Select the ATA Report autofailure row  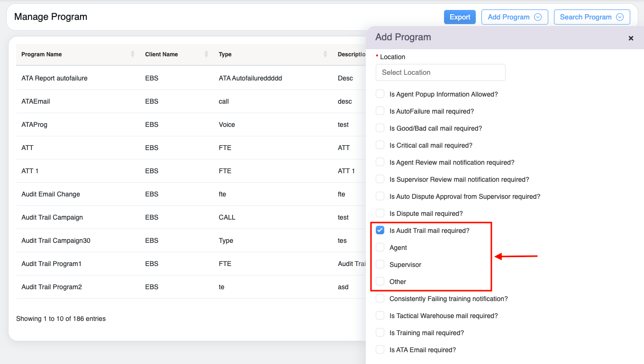pos(54,78)
